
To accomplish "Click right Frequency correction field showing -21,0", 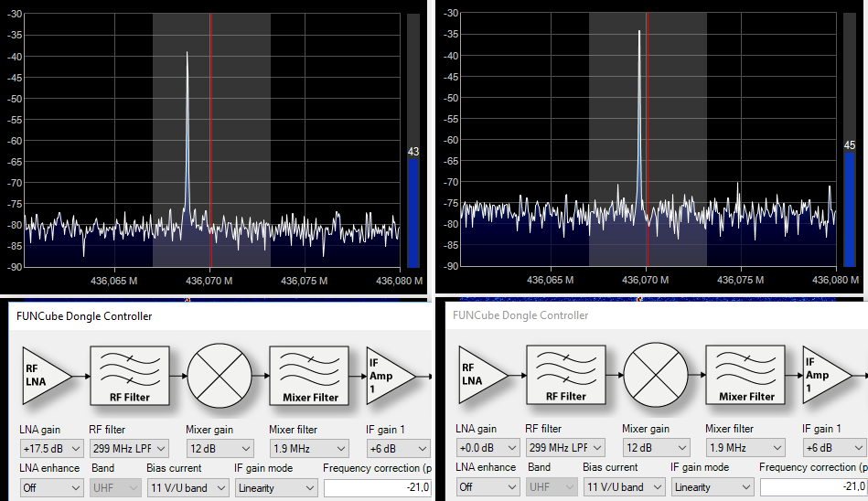I will 814,486.
